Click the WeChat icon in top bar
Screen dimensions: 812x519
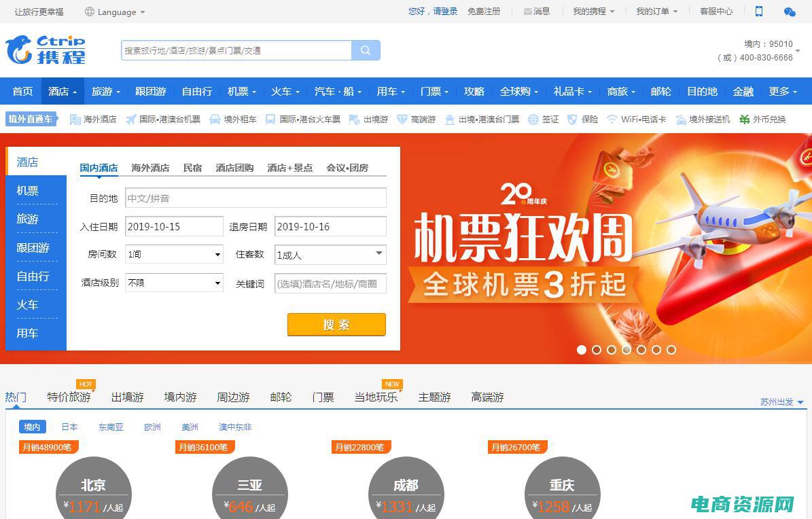pos(789,12)
